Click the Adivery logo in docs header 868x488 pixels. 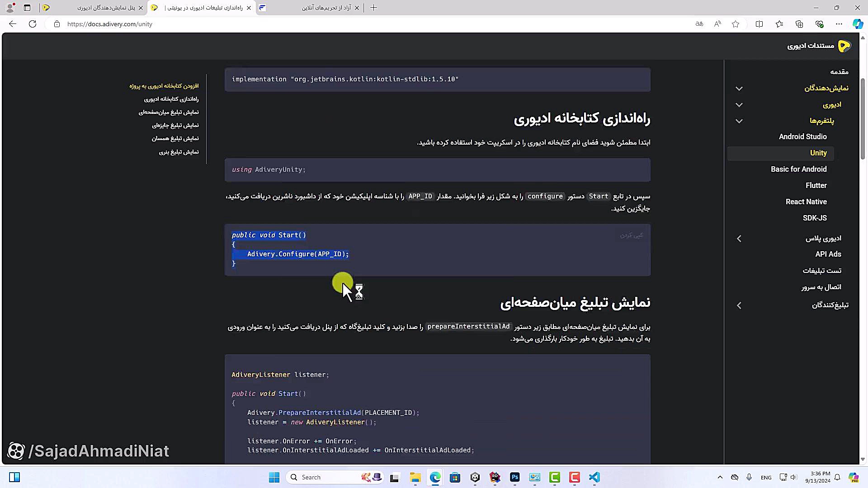click(844, 46)
